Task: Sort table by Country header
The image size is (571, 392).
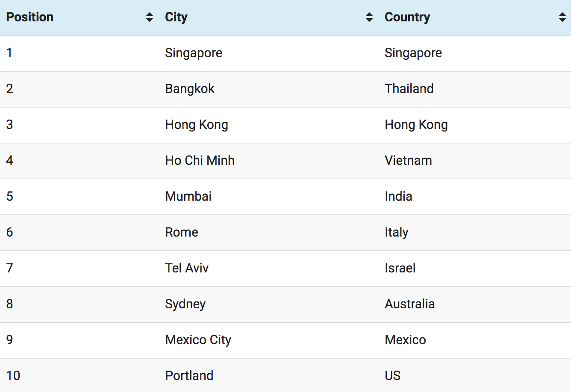Action: coord(475,18)
